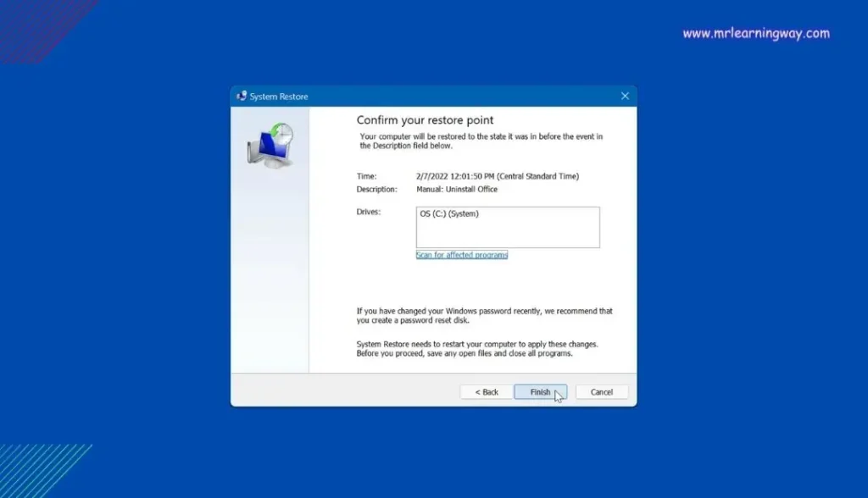Click the System Restore title bar icon

coord(242,97)
